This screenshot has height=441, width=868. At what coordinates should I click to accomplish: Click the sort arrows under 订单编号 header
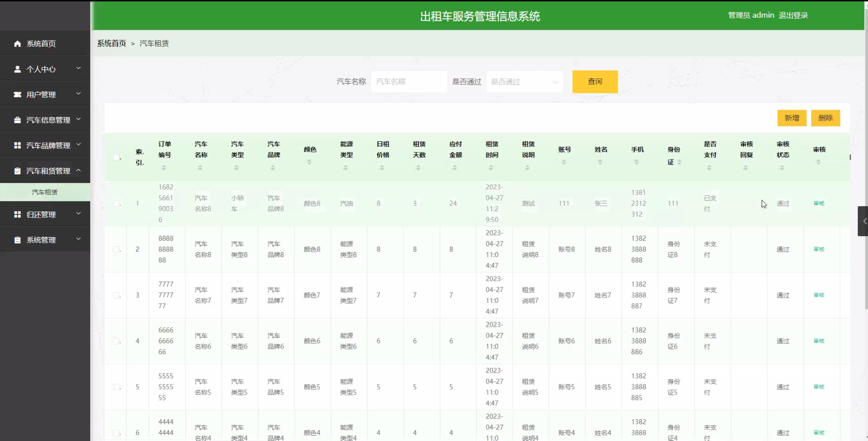(164, 168)
